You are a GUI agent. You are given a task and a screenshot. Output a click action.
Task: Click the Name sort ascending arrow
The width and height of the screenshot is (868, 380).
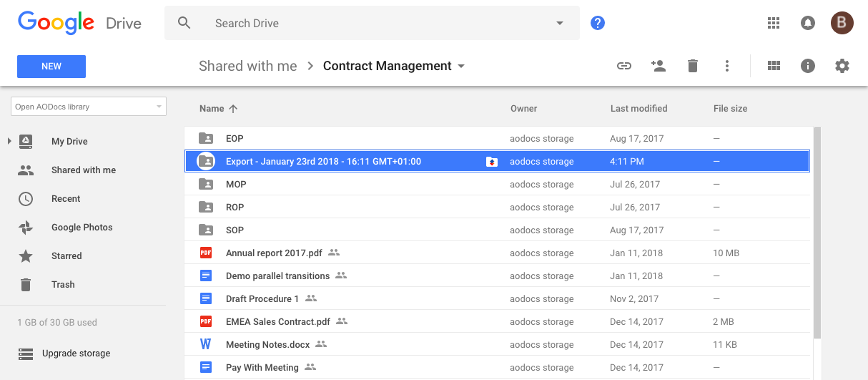coord(233,109)
